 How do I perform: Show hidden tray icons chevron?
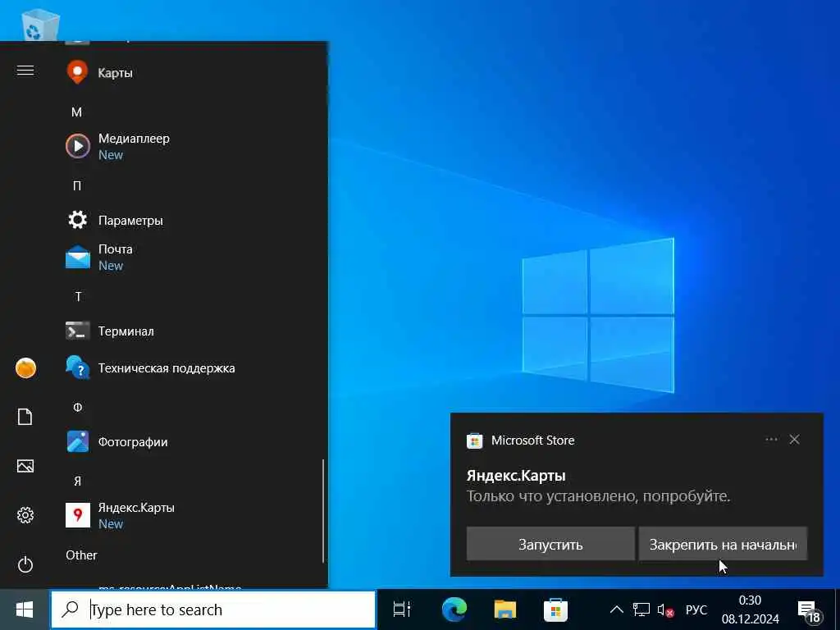point(617,609)
